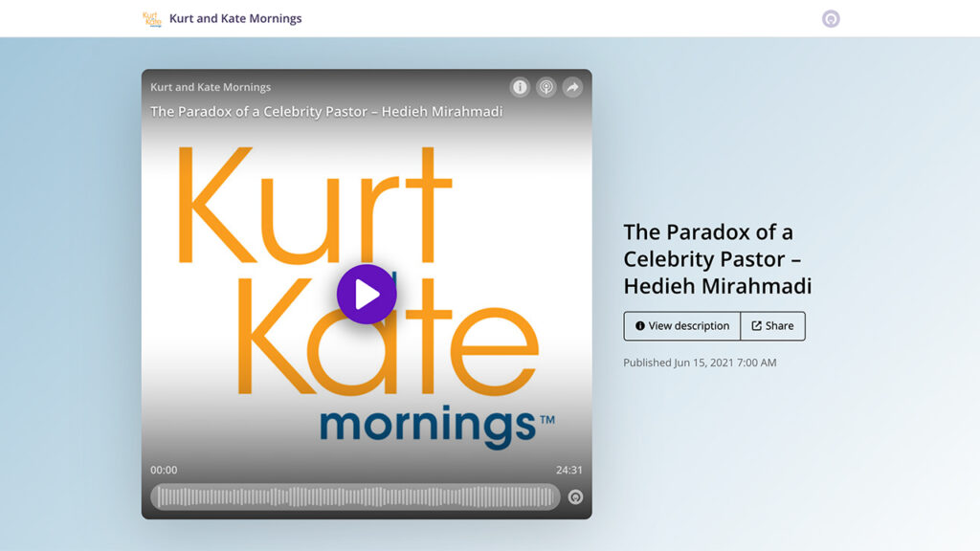Click the share arrow icon in player

(x=572, y=87)
